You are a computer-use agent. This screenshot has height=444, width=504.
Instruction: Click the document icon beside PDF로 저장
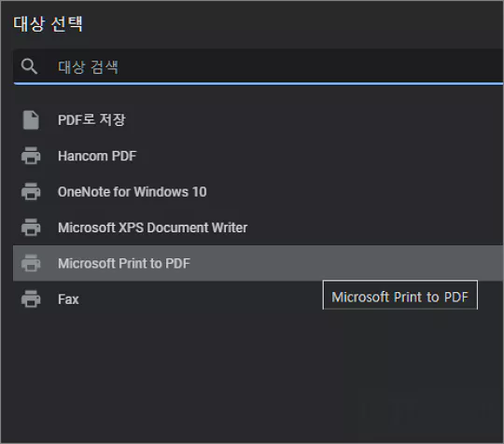31,119
